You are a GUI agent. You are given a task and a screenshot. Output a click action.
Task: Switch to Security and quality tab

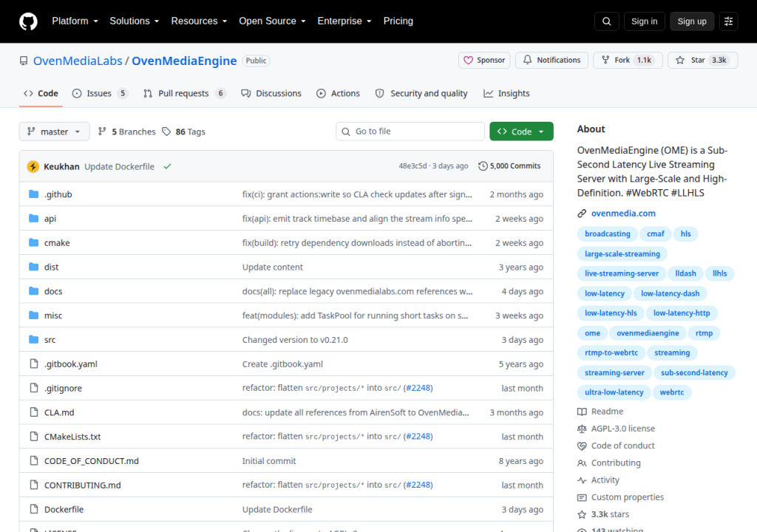pos(421,93)
